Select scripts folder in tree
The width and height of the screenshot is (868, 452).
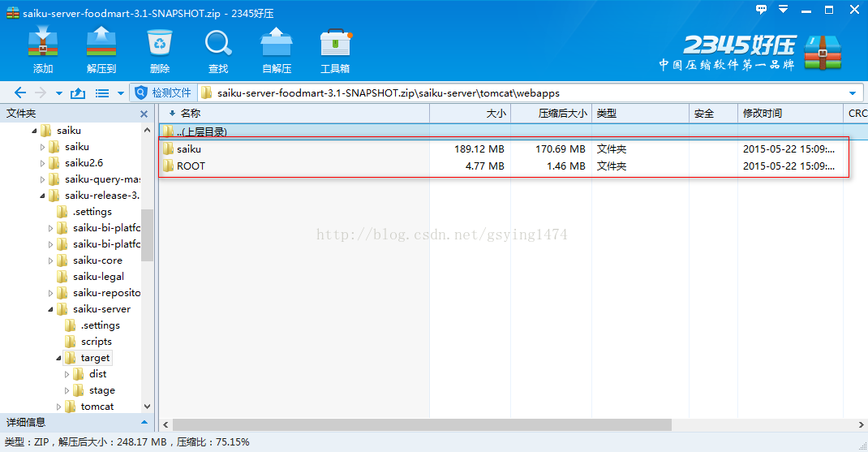coord(97,341)
